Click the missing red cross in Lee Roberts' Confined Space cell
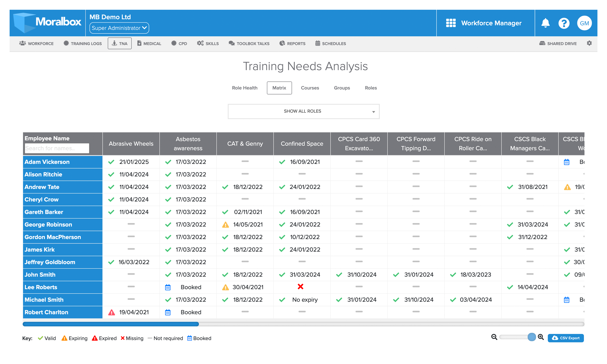This screenshot has width=607, height=364. tap(300, 286)
